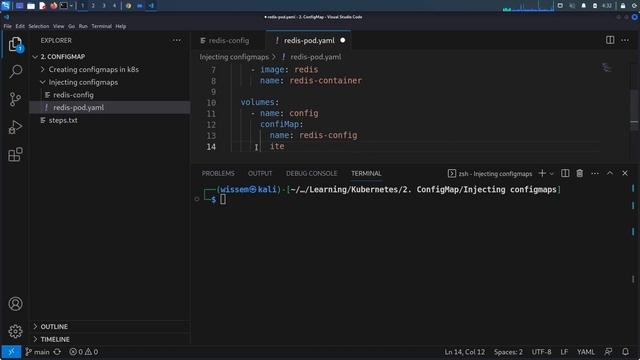Split the terminal panel
The width and height of the screenshot is (640, 360).
[x=565, y=173]
